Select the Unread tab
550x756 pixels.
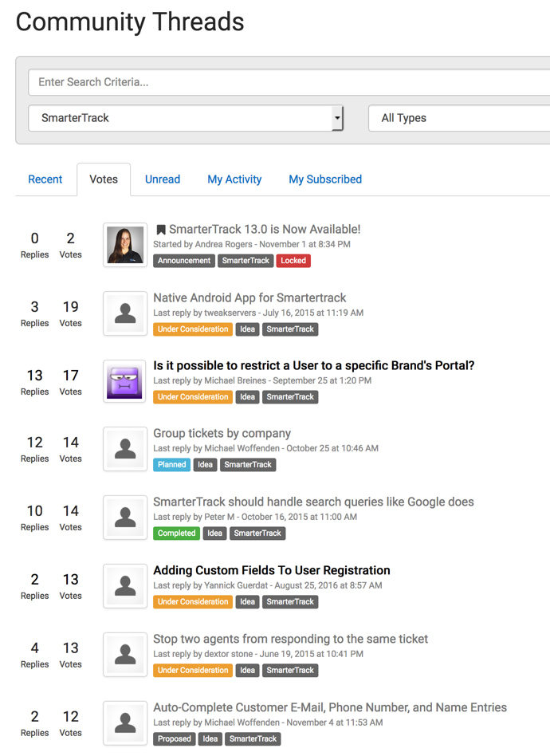(163, 179)
